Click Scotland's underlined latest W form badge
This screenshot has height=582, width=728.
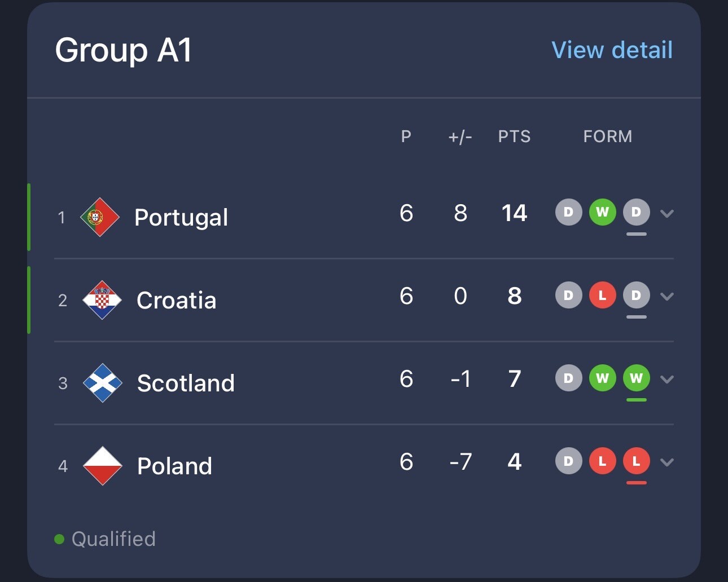point(637,378)
